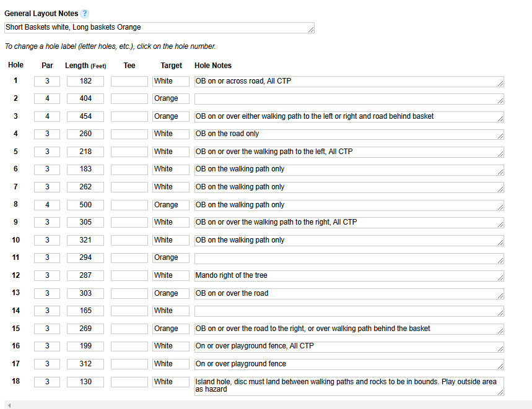The height and width of the screenshot is (409, 532).
Task: Select the Par field for hole 1
Action: pyautogui.click(x=47, y=81)
